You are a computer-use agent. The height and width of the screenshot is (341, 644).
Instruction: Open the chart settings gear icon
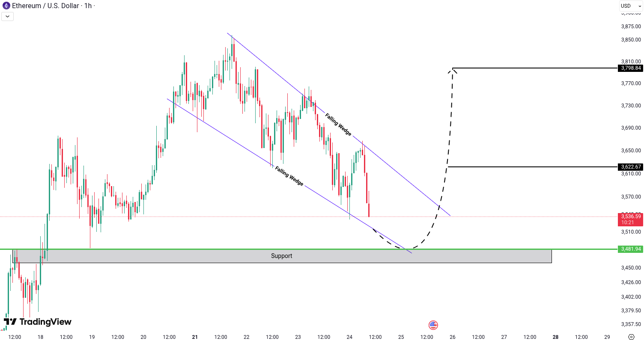pos(631,337)
